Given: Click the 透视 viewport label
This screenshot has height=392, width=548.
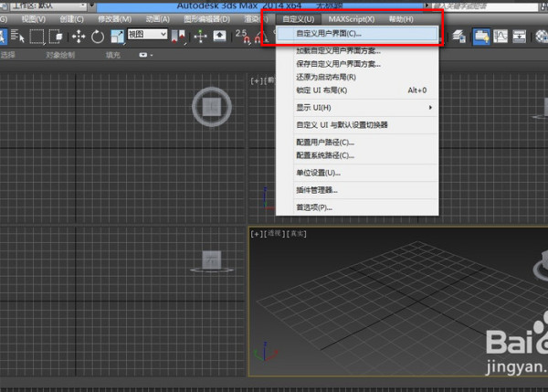Looking at the screenshot, I should pos(274,234).
